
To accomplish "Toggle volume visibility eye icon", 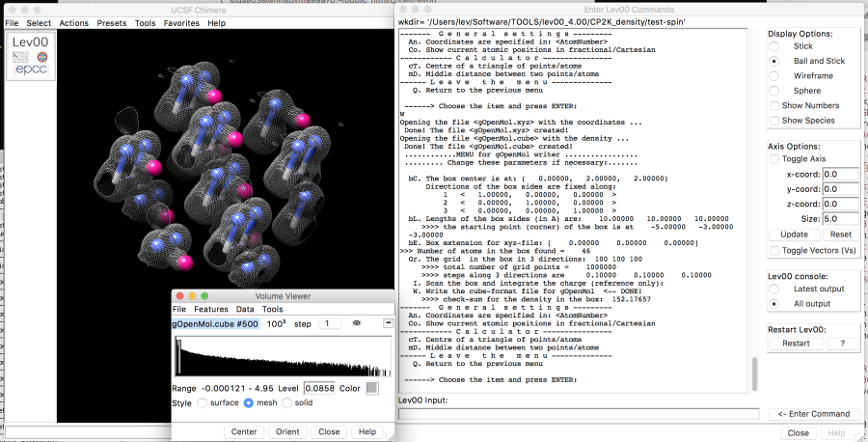I will (356, 323).
